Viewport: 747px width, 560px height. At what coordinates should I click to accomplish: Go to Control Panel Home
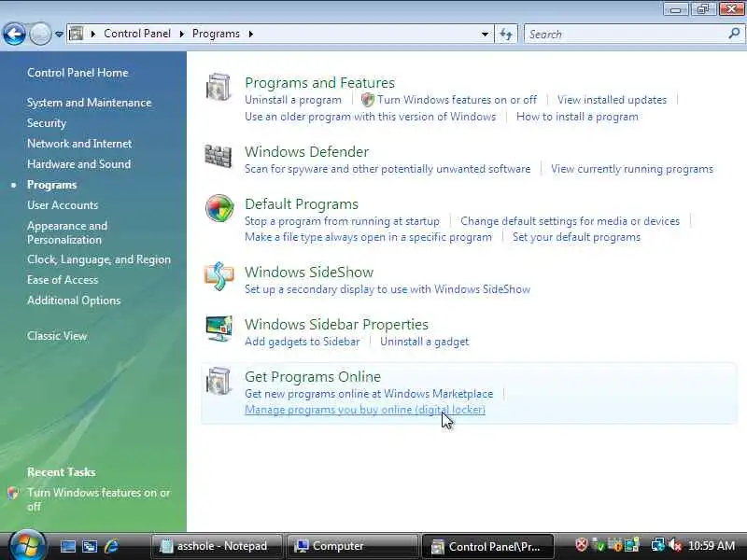78,73
